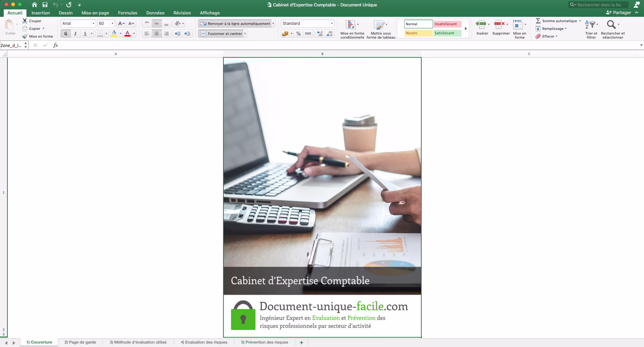
Task: Click the Partager button
Action: (619, 12)
